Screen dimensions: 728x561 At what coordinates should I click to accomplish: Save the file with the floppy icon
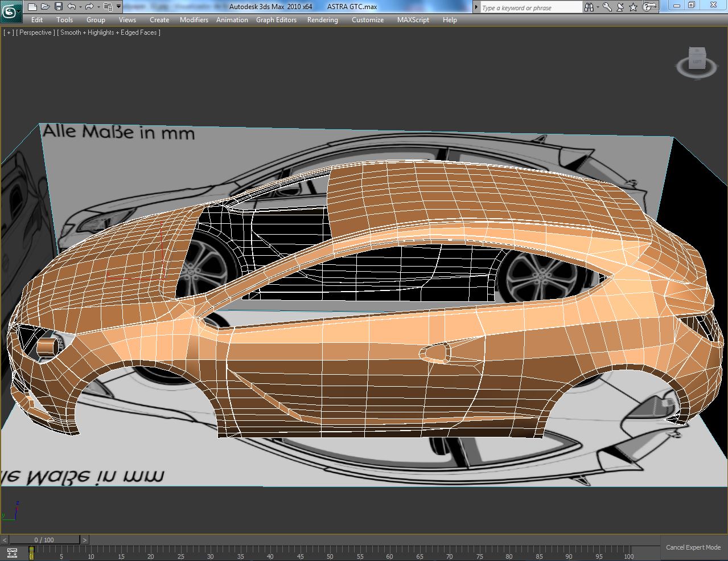click(x=58, y=7)
